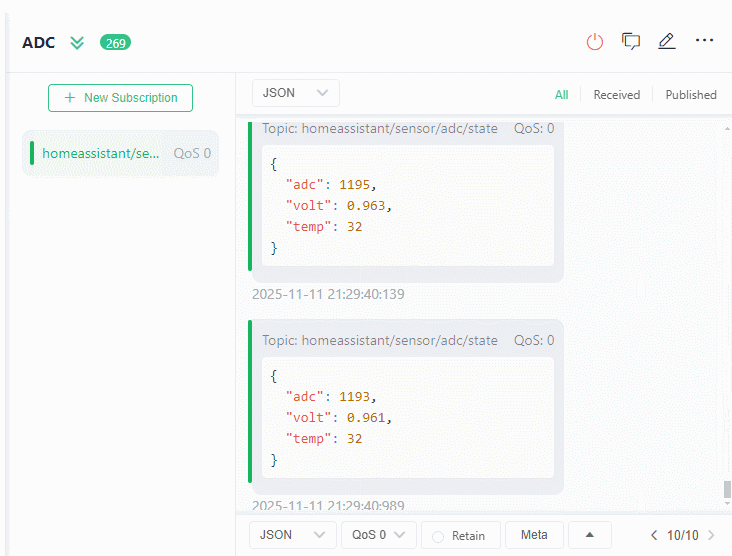Click scroll-up arrow of message list scrollbar
Image resolution: width=732 pixels, height=556 pixels.
727,128
